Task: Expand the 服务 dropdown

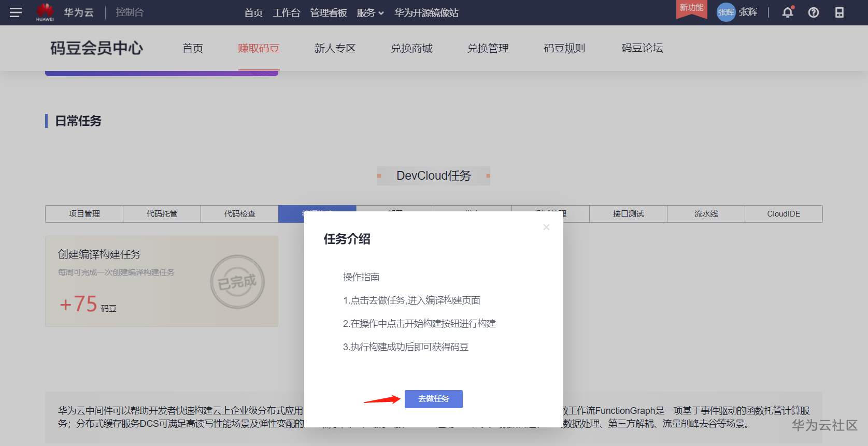Action: pos(370,12)
